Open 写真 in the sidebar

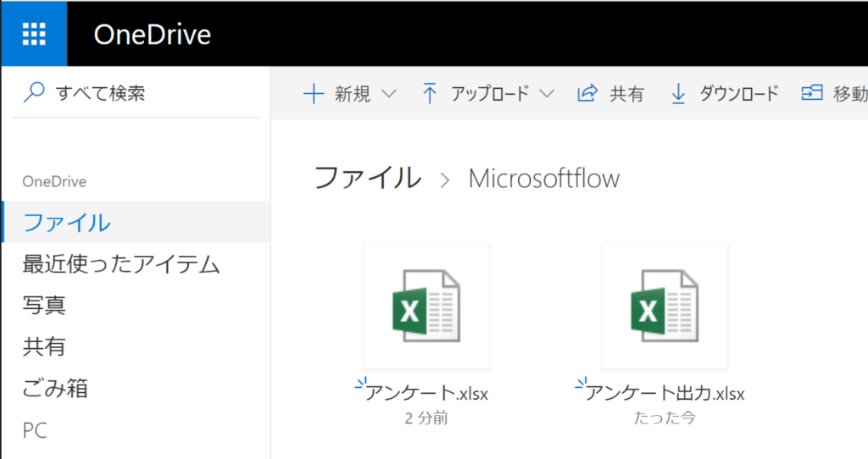point(44,305)
